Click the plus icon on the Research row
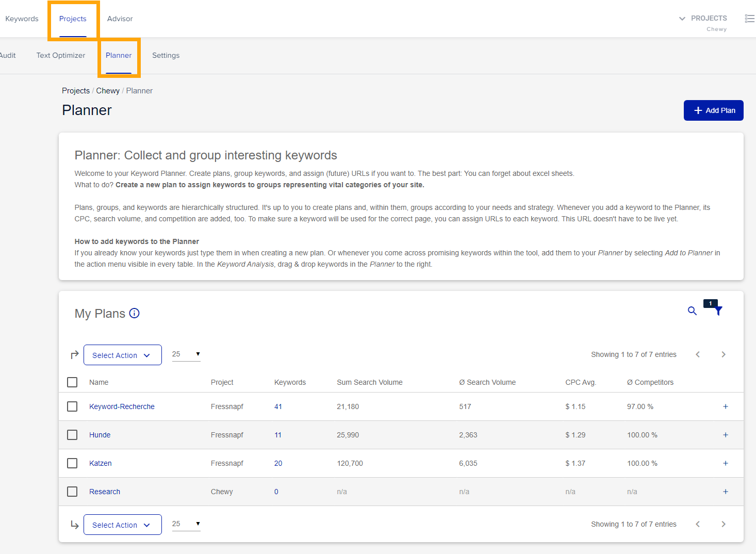 point(726,492)
